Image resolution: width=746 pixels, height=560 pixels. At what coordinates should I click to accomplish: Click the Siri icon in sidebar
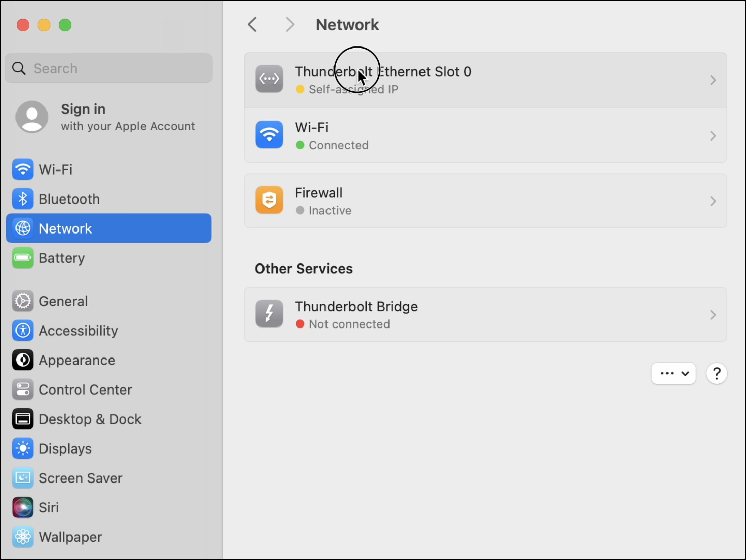23,507
